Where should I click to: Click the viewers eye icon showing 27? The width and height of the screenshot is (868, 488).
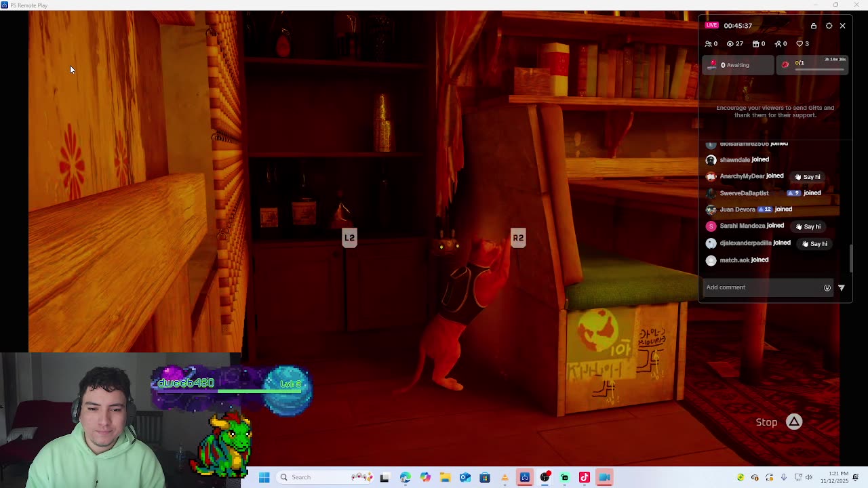(730, 43)
